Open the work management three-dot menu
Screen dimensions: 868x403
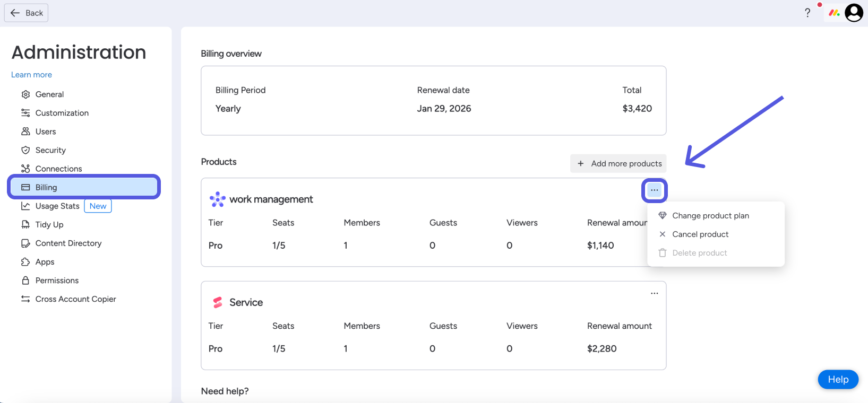pyautogui.click(x=655, y=190)
